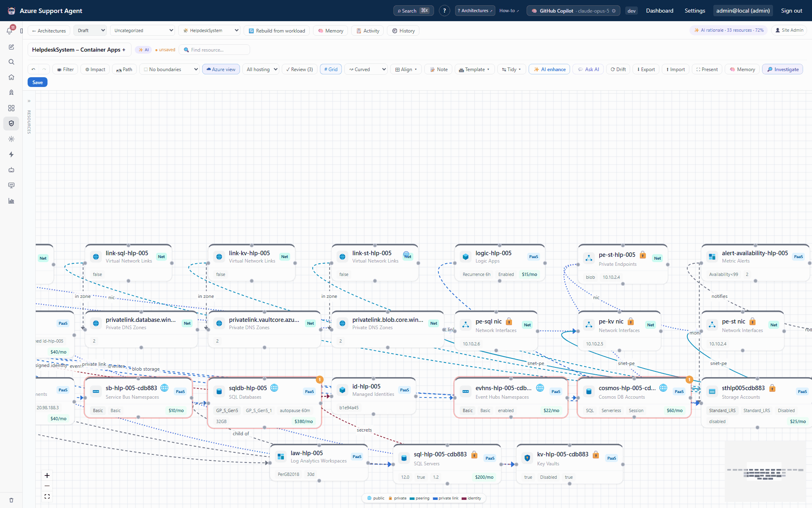Select the shield check icon in sidebar
The width and height of the screenshot is (812, 508).
click(x=11, y=124)
